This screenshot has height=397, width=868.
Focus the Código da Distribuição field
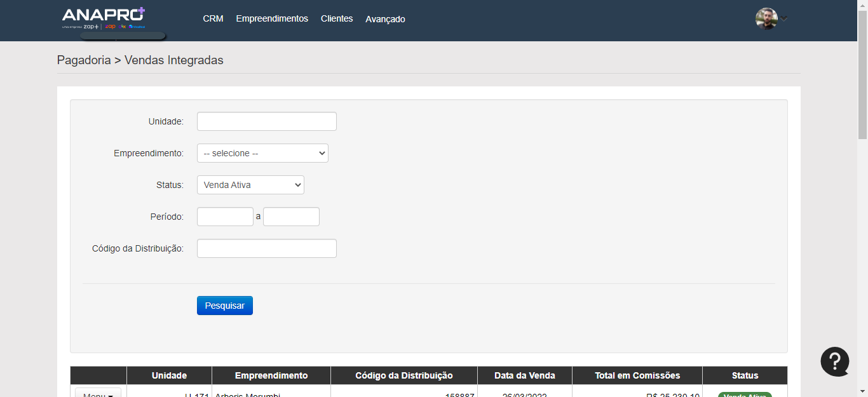(x=266, y=248)
